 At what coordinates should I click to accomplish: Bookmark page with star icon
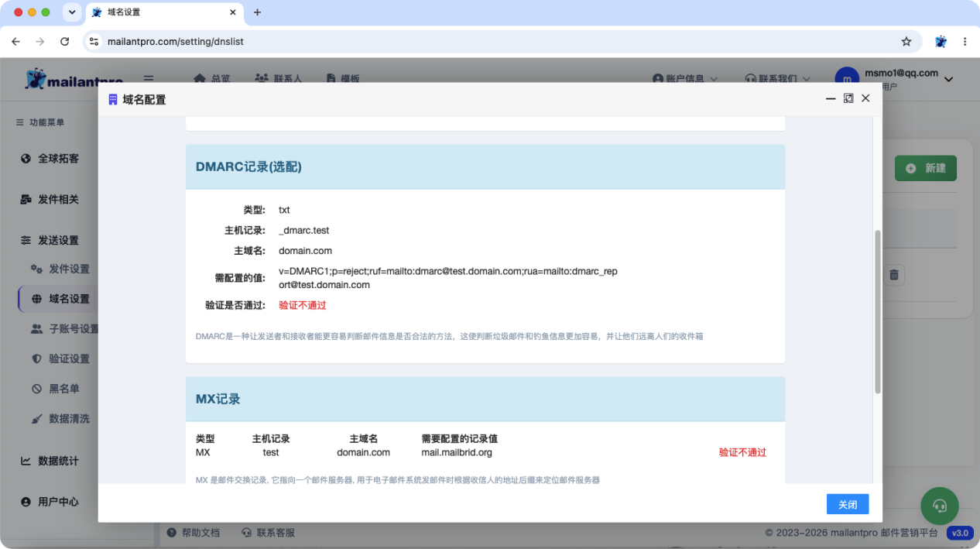pyautogui.click(x=906, y=41)
